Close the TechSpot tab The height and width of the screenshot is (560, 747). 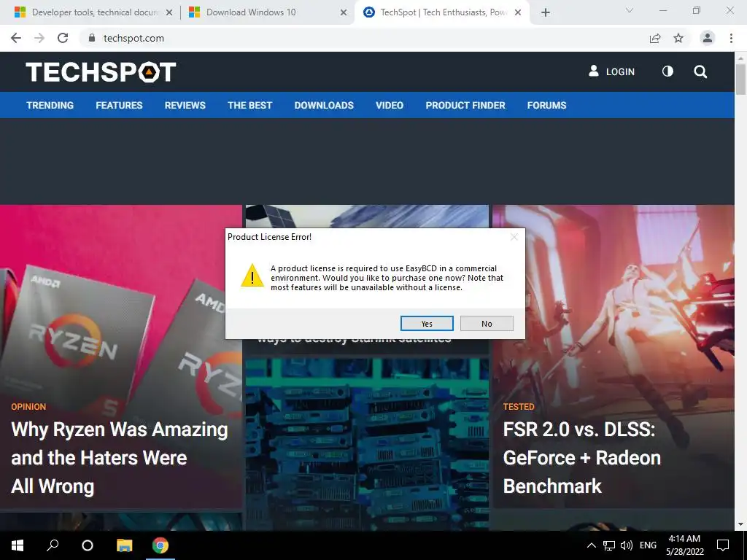pos(518,12)
